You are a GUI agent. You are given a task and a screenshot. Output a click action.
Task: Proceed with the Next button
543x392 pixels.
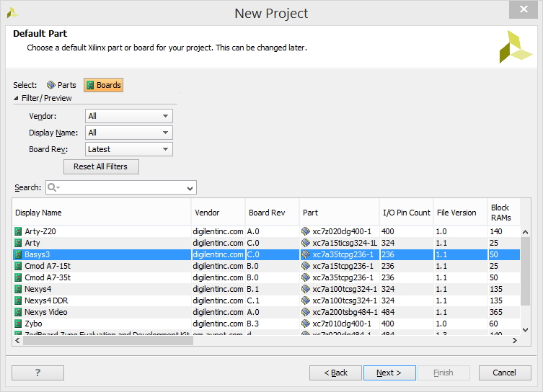[x=389, y=373]
